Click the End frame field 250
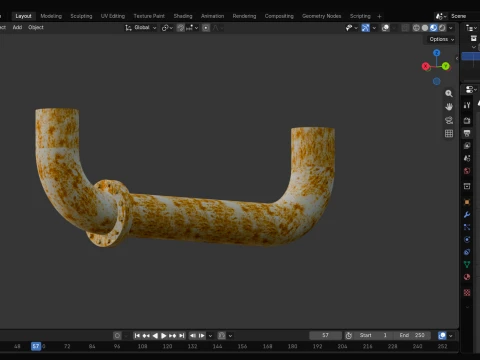This screenshot has width=480, height=360. [412, 335]
